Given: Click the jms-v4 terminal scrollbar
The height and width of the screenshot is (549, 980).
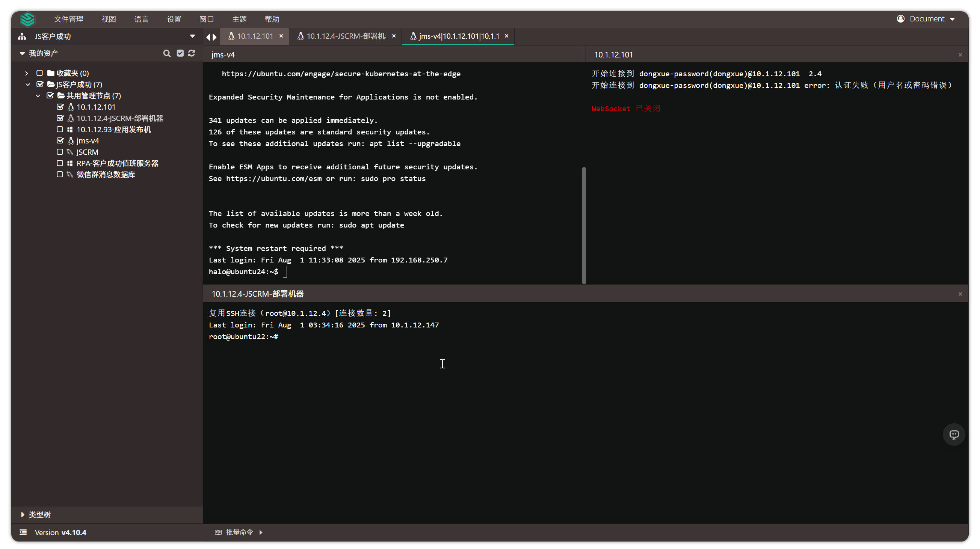Looking at the screenshot, I should [x=584, y=225].
